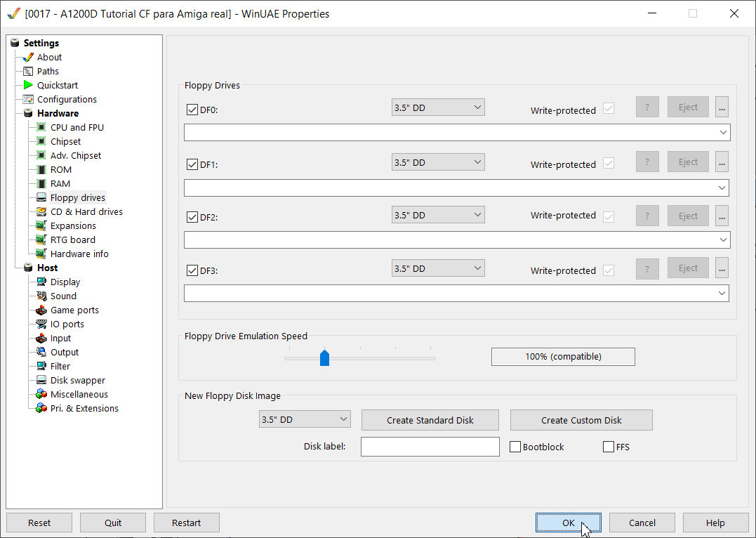This screenshot has width=756, height=538.
Task: Select the Settings root label in the tree
Action: (x=41, y=43)
